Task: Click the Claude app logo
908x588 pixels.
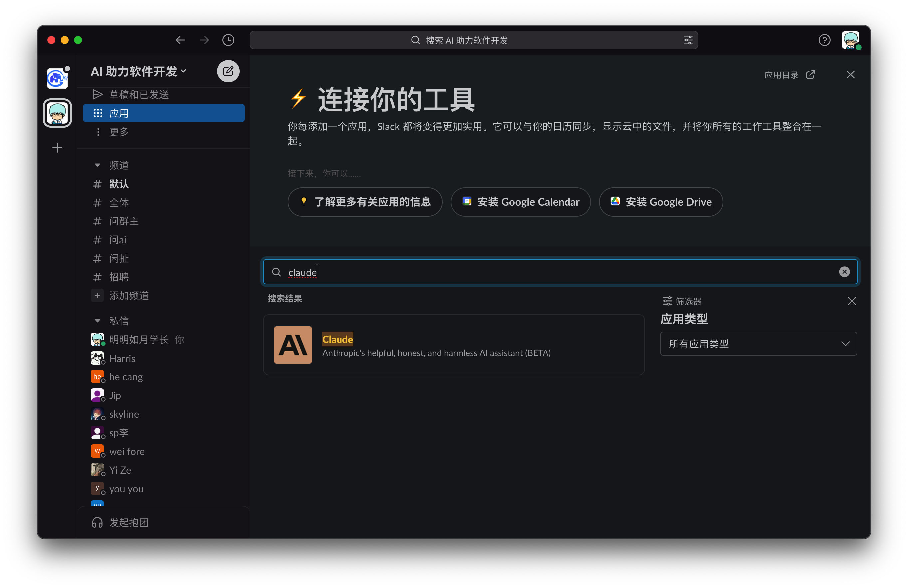Action: (293, 345)
